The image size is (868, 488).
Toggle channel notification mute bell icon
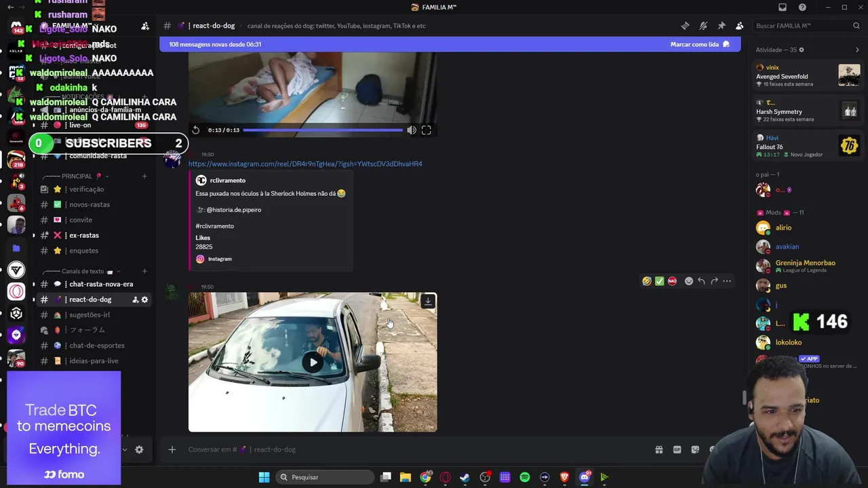point(703,26)
